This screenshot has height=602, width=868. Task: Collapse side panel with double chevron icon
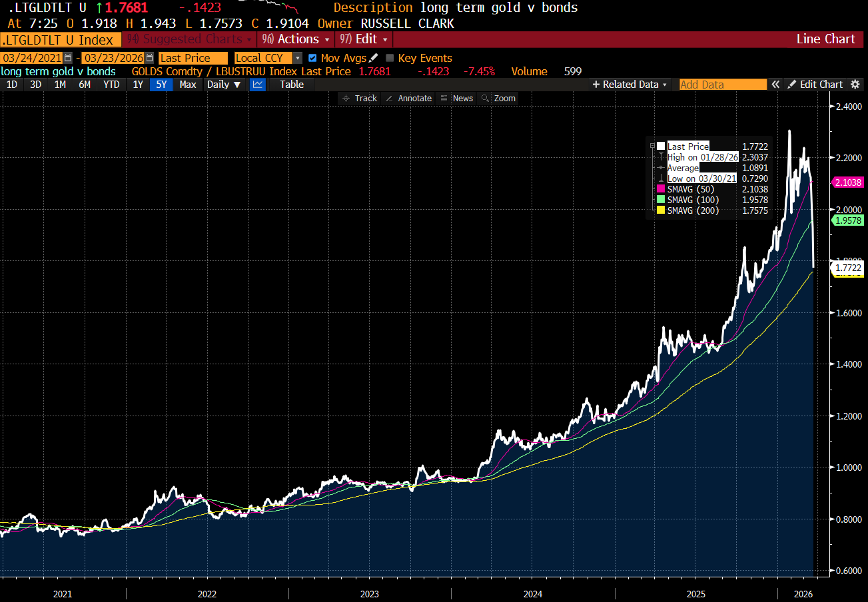coord(775,85)
